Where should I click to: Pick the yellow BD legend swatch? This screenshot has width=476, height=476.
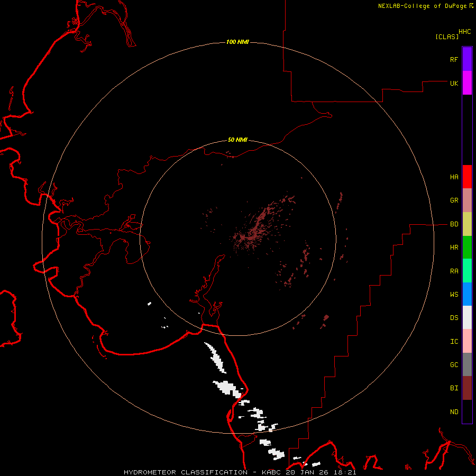pyautogui.click(x=467, y=224)
